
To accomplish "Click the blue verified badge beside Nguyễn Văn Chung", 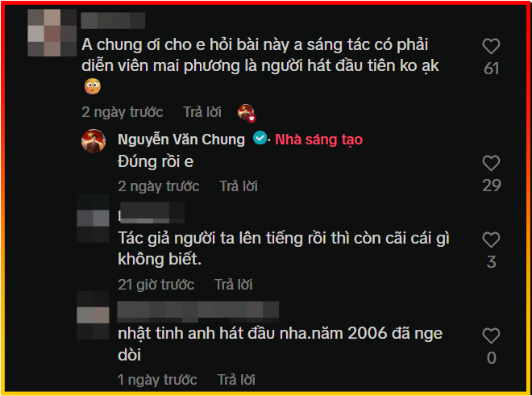I will pos(260,138).
